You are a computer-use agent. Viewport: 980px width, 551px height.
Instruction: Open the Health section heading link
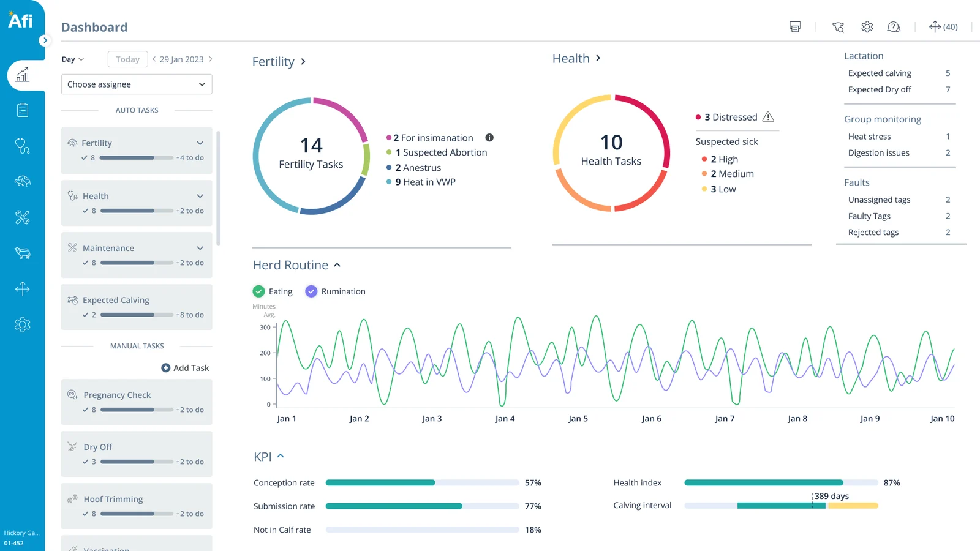[x=576, y=58]
